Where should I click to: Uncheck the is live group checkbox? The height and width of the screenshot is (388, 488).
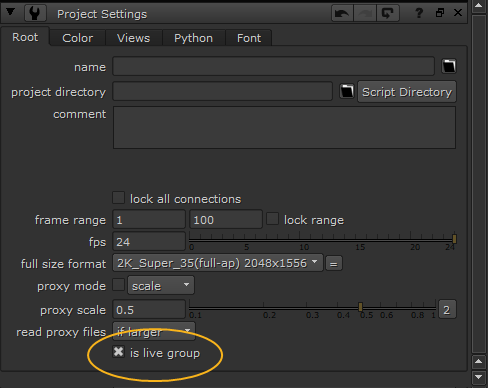click(118, 352)
